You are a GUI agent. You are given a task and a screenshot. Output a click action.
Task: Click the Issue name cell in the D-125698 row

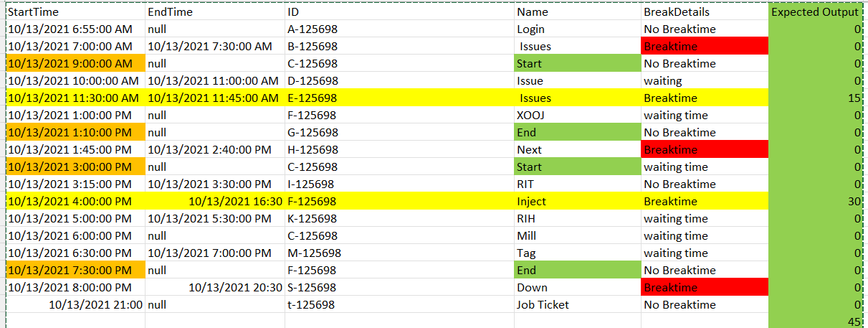coord(578,81)
